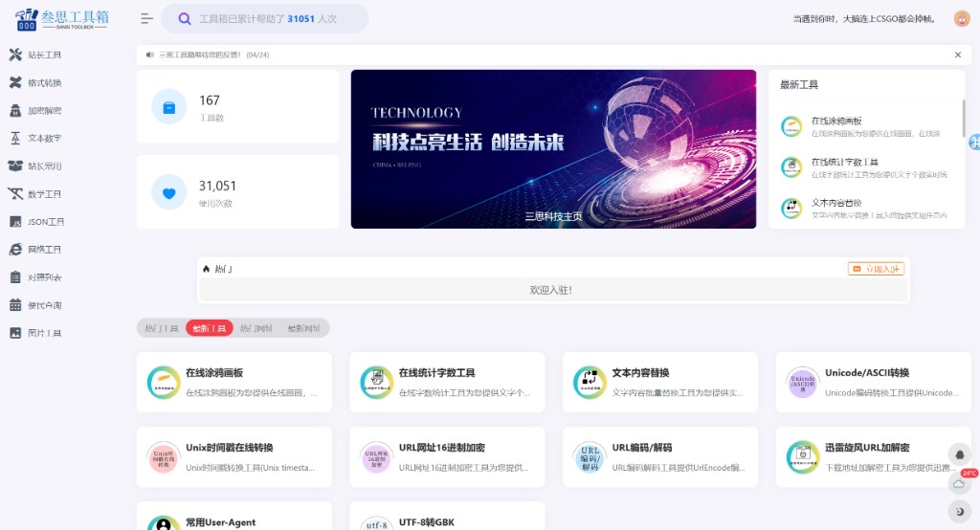
Task: Click the notification bell floating button
Action: click(x=959, y=454)
